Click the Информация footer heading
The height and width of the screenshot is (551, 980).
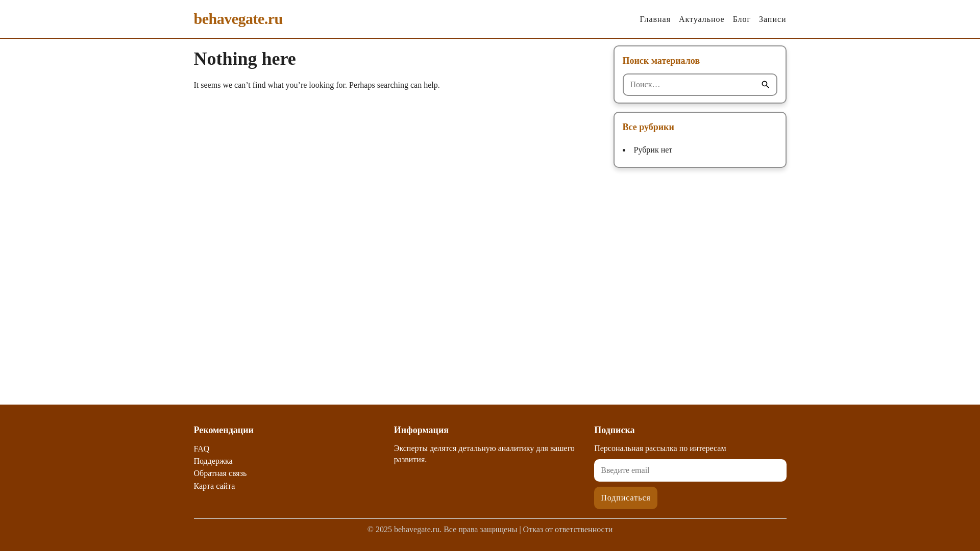(421, 430)
